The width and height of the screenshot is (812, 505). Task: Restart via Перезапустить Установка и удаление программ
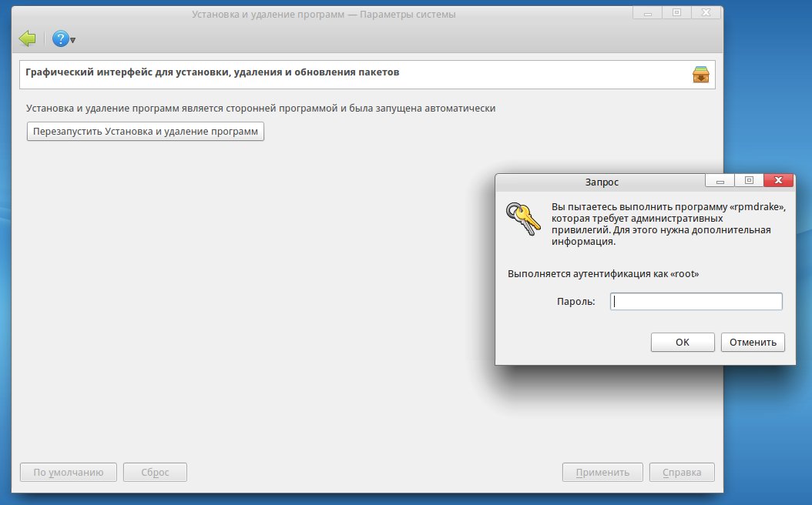pyautogui.click(x=146, y=132)
